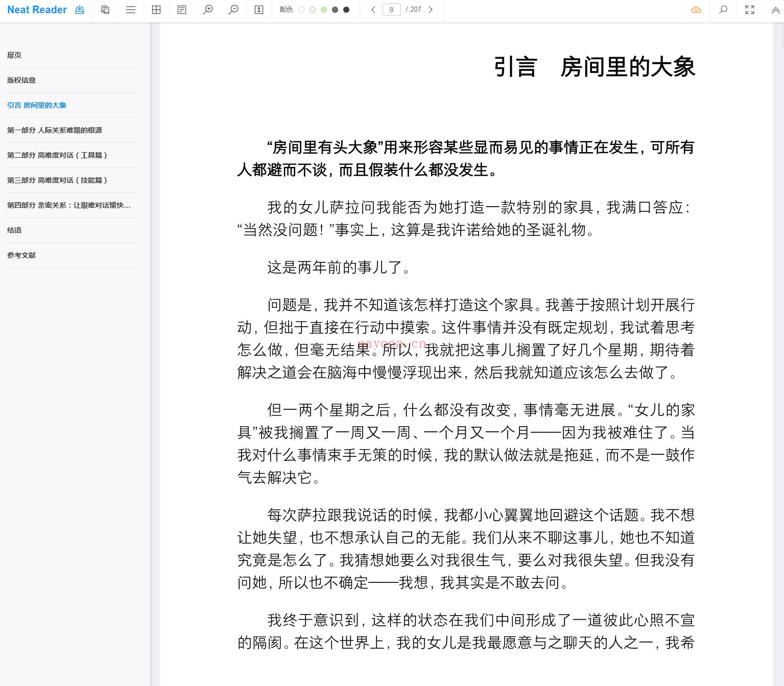
Task: Select the white color theme swatch
Action: tap(301, 10)
